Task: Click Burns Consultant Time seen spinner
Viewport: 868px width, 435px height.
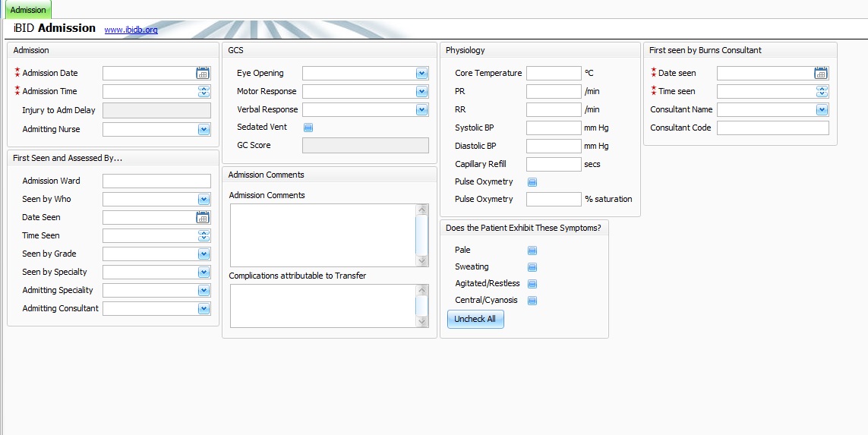Action: [821, 91]
